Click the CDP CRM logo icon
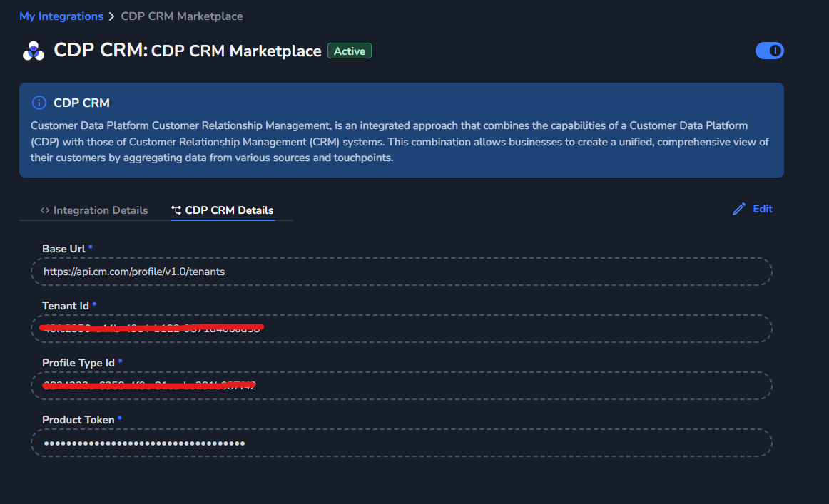 tap(34, 51)
